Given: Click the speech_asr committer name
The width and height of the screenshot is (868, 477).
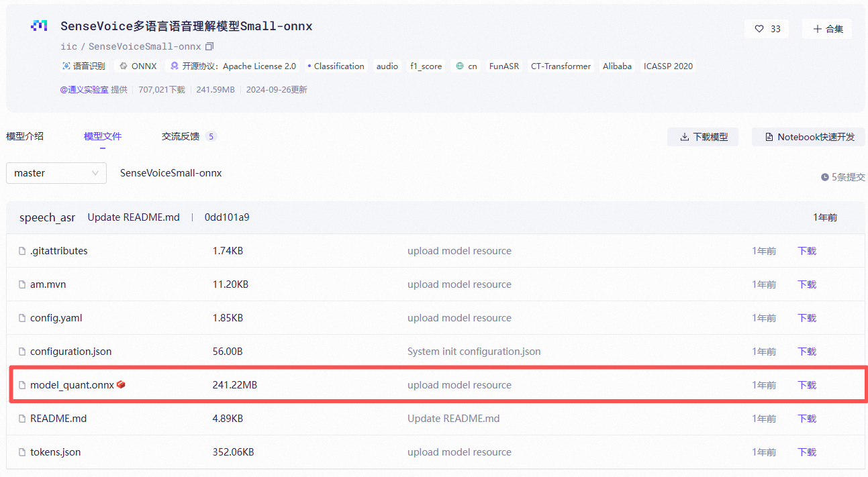Looking at the screenshot, I should [x=48, y=217].
